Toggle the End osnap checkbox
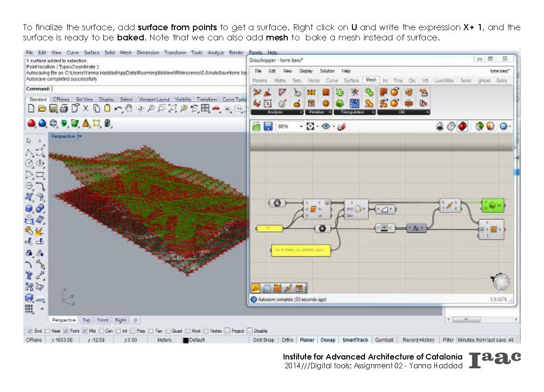 (x=30, y=331)
